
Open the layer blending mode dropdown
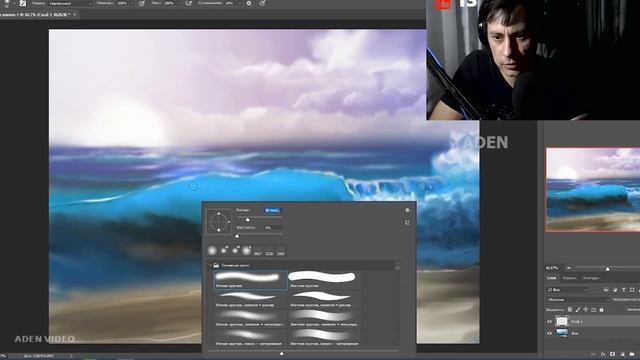coord(578,300)
